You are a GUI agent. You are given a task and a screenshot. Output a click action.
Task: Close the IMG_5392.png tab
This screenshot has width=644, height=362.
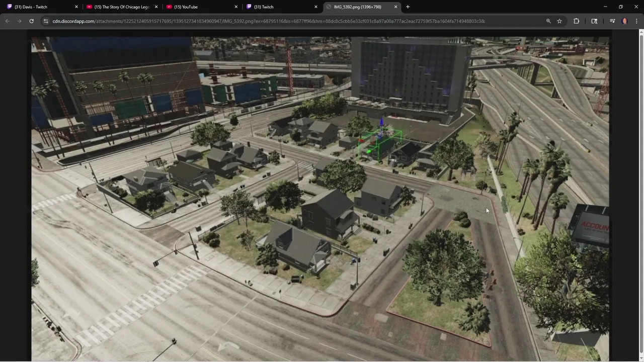coord(395,7)
